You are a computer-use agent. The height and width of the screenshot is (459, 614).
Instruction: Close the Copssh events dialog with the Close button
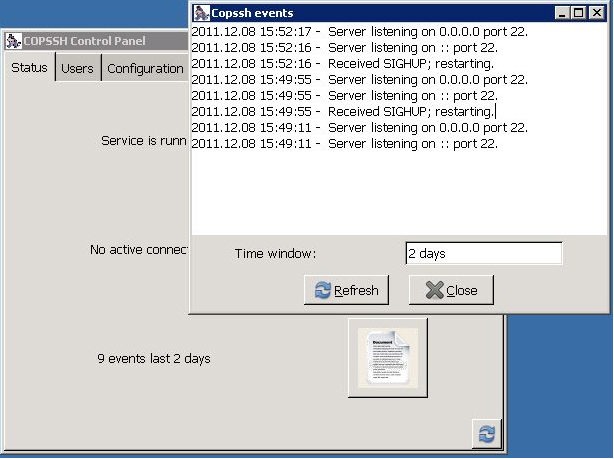coord(451,290)
